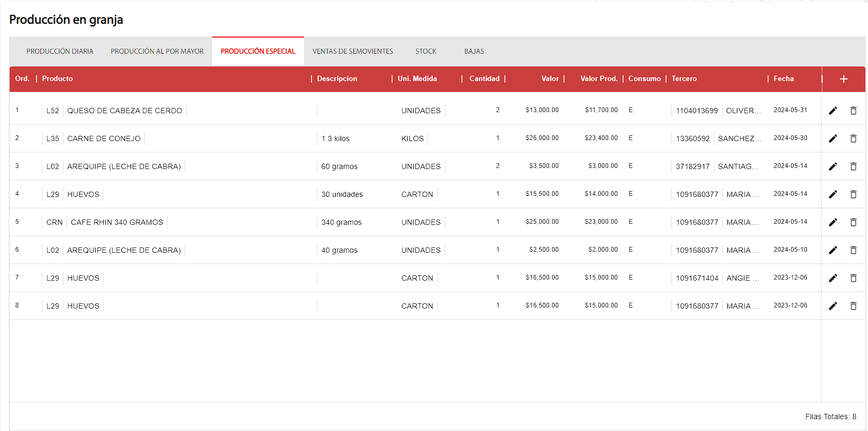This screenshot has width=868, height=431.
Task: Click tercero name SANTIAG...
Action: point(738,166)
